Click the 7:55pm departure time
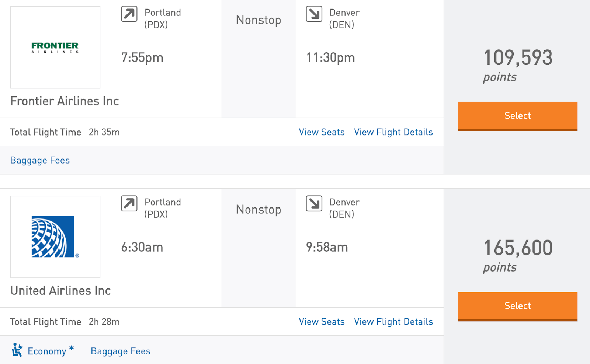590x364 pixels. pos(142,57)
